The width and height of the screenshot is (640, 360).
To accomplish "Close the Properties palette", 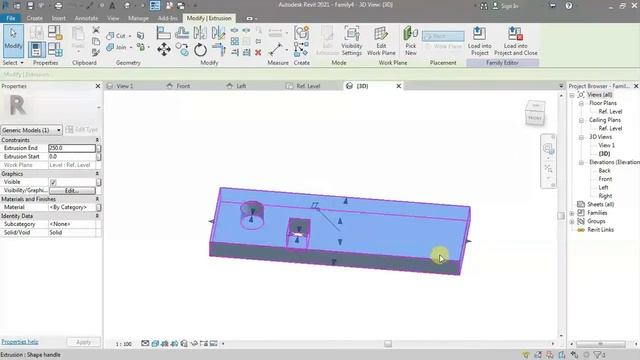I will pyautogui.click(x=98, y=86).
